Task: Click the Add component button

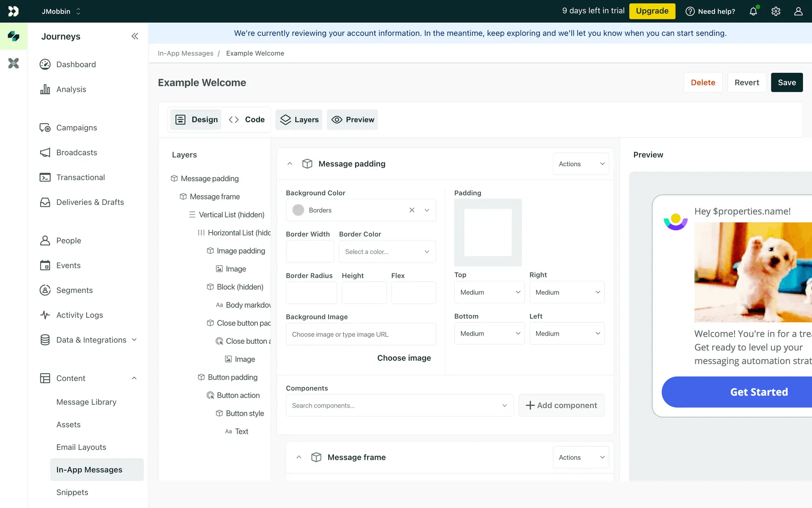Action: click(x=561, y=406)
